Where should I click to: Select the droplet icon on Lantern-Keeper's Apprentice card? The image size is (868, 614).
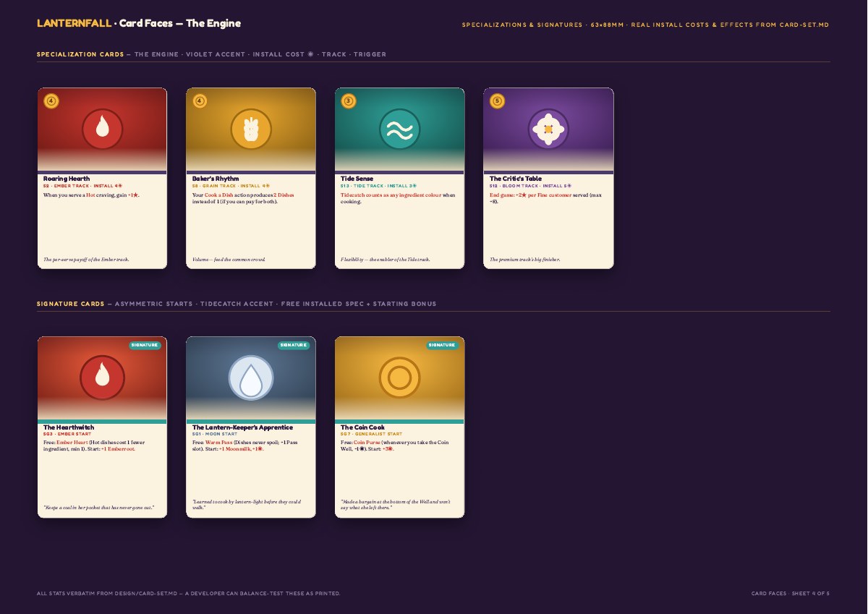[251, 378]
